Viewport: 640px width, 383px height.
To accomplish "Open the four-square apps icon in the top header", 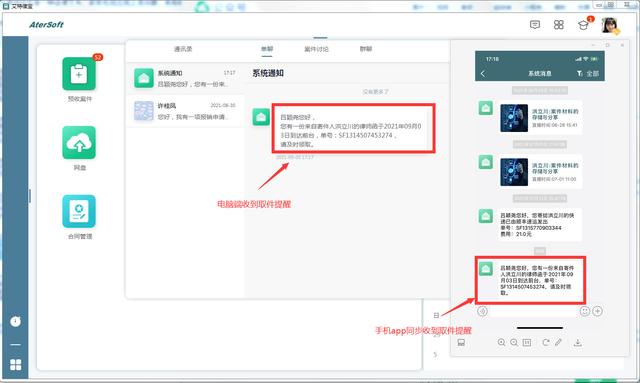I will coord(559,25).
